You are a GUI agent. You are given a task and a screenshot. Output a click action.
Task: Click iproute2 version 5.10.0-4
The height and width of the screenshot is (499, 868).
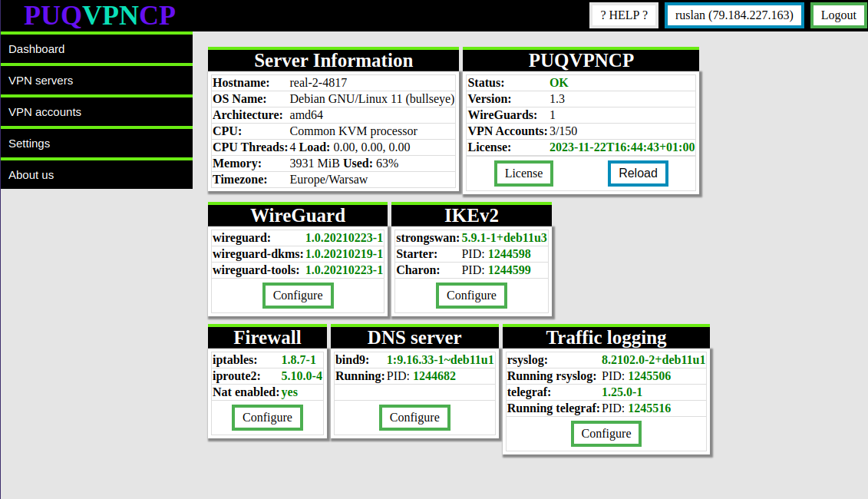(302, 376)
